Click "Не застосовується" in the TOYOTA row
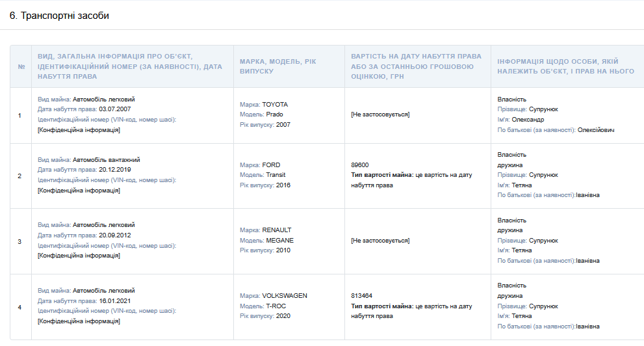Viewport: 644px width, 346px height. [380, 114]
